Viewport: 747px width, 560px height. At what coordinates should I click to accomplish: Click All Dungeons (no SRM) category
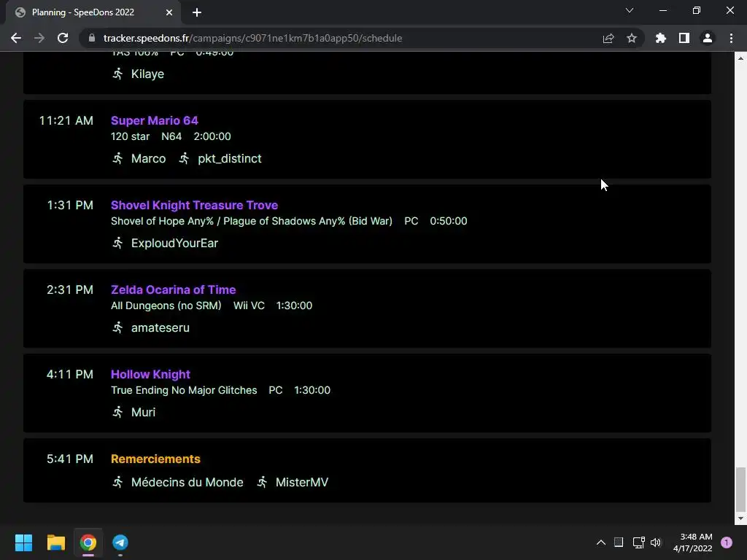coord(166,306)
